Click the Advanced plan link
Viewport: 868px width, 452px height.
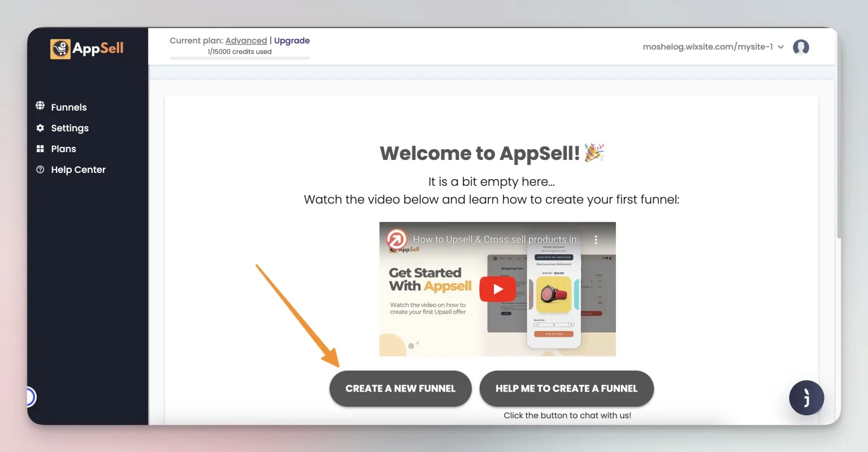click(x=246, y=41)
